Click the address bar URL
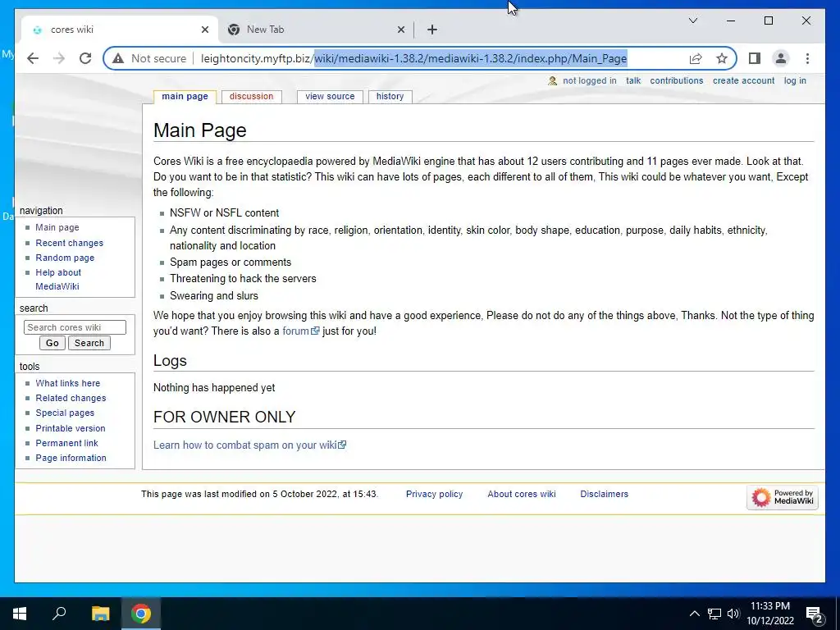The height and width of the screenshot is (630, 840). [413, 58]
